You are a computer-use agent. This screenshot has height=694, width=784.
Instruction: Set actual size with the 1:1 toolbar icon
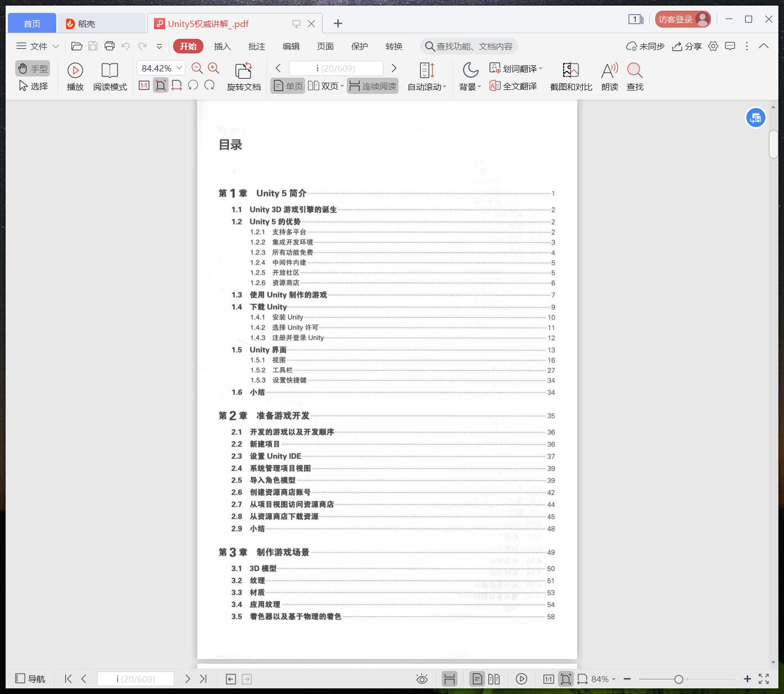tap(144, 85)
